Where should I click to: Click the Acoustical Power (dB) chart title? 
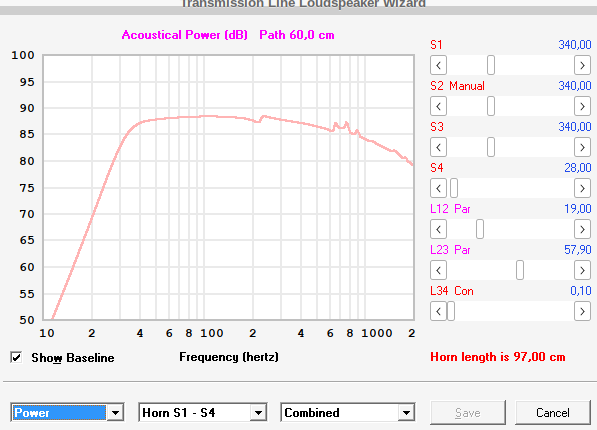coord(185,35)
